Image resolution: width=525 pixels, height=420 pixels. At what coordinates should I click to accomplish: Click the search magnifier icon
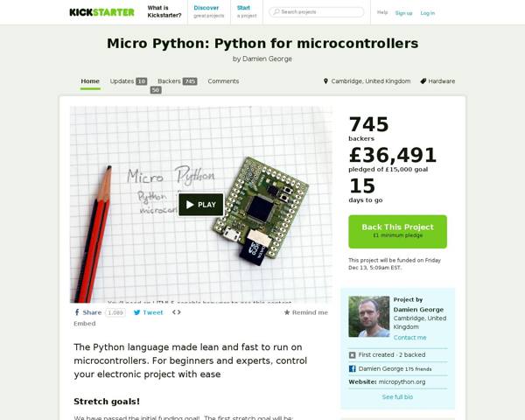click(x=275, y=12)
